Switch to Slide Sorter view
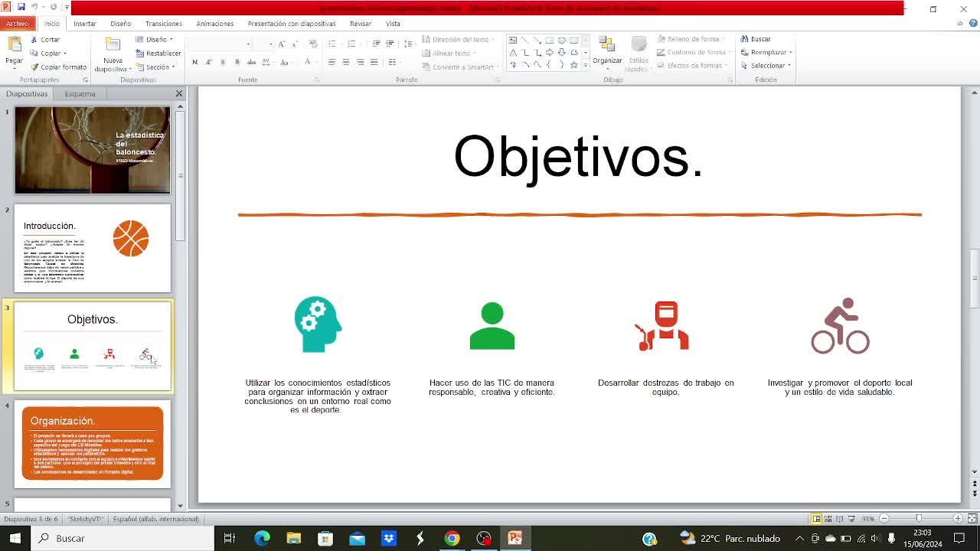The width and height of the screenshot is (980, 551). coord(828,519)
